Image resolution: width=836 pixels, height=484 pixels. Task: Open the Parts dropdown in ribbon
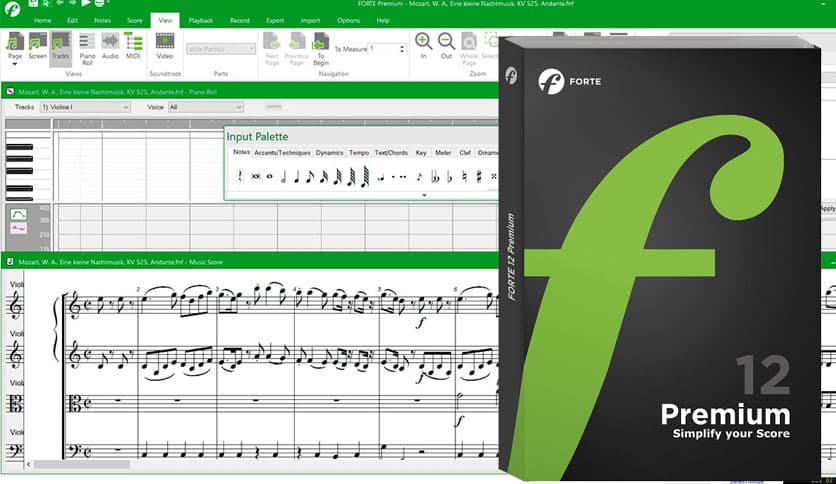click(221, 49)
